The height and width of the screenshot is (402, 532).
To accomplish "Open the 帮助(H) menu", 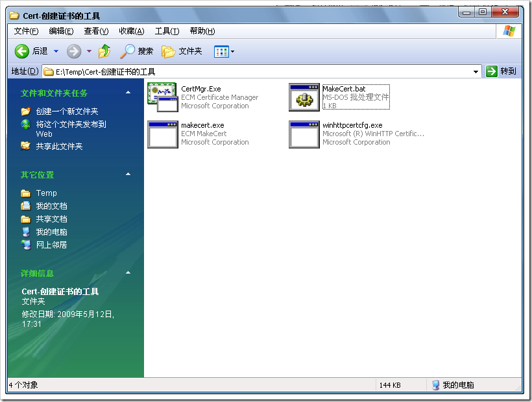I will pyautogui.click(x=202, y=31).
